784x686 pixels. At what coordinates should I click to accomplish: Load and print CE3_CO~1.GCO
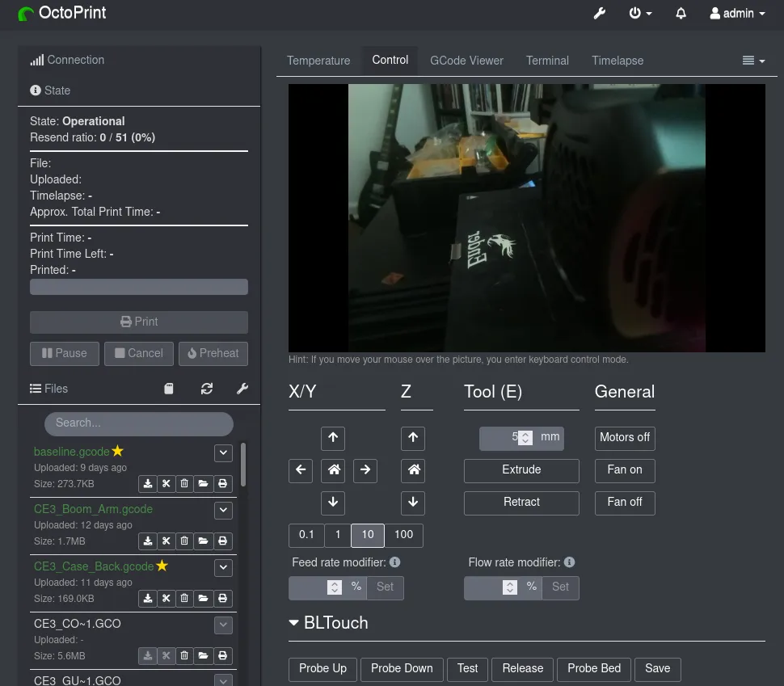[x=223, y=655]
